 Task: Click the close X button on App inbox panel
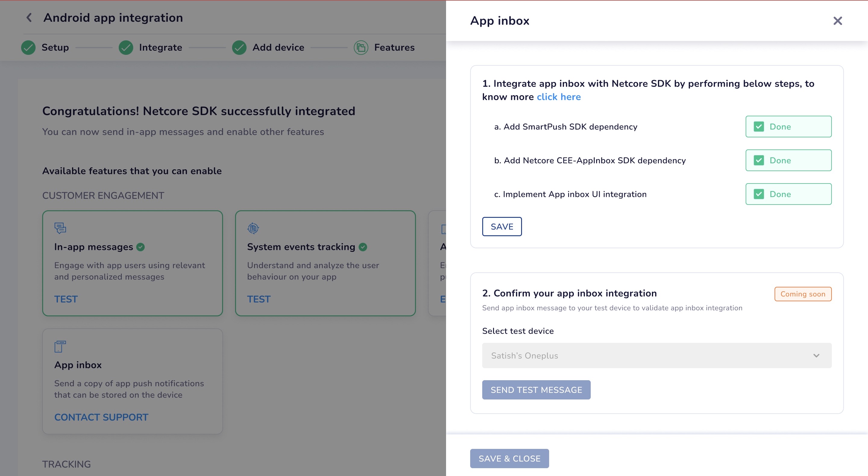click(838, 20)
